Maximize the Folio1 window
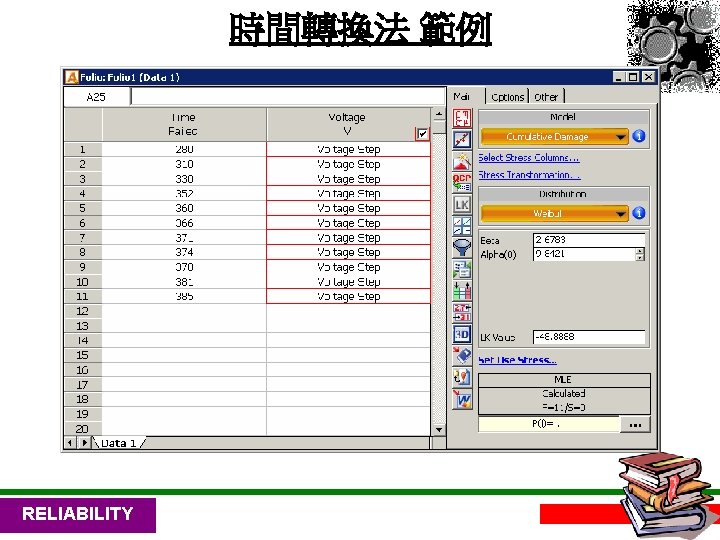This screenshot has height=540, width=720. 633,77
